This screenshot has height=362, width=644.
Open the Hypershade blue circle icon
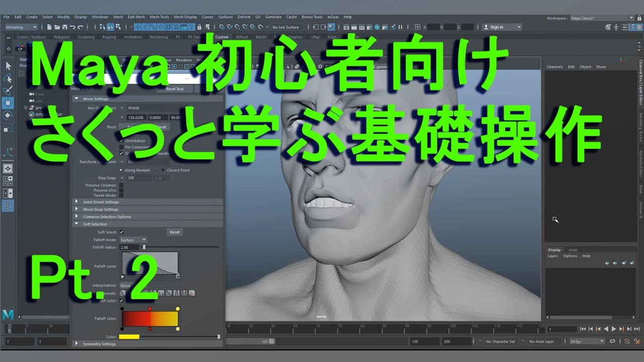tap(377, 27)
